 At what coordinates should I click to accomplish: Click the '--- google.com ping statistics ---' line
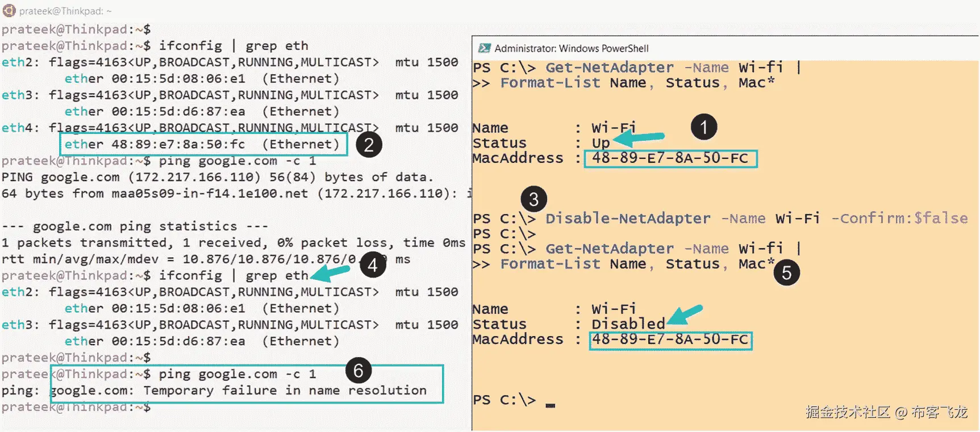[135, 227]
